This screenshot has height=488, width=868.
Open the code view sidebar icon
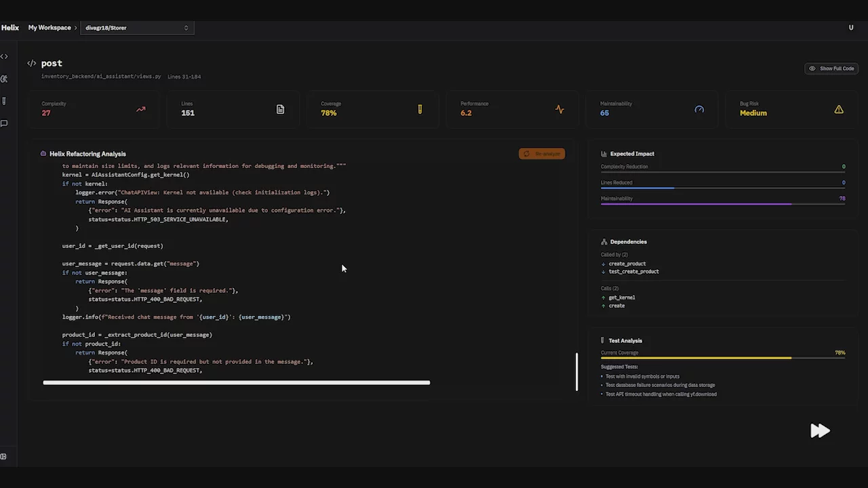(x=4, y=57)
